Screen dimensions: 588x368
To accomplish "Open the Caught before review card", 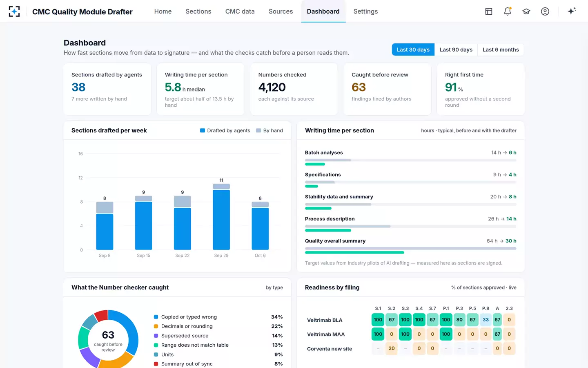I will pyautogui.click(x=387, y=89).
